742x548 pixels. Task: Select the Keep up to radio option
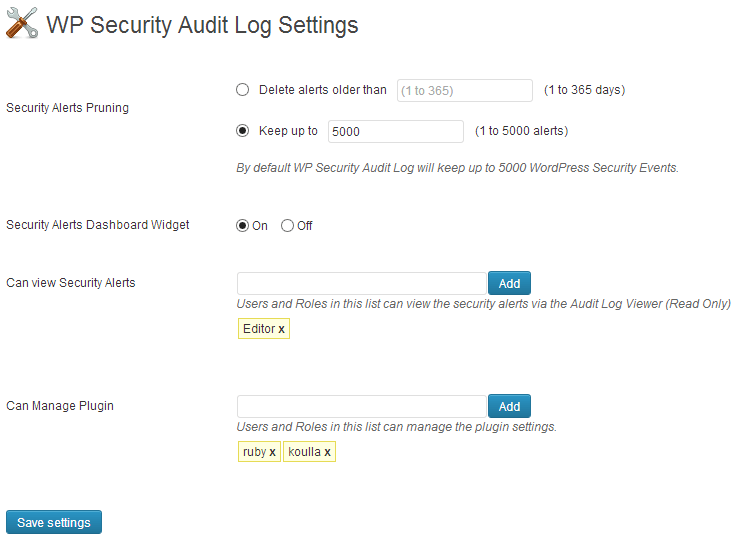point(243,131)
